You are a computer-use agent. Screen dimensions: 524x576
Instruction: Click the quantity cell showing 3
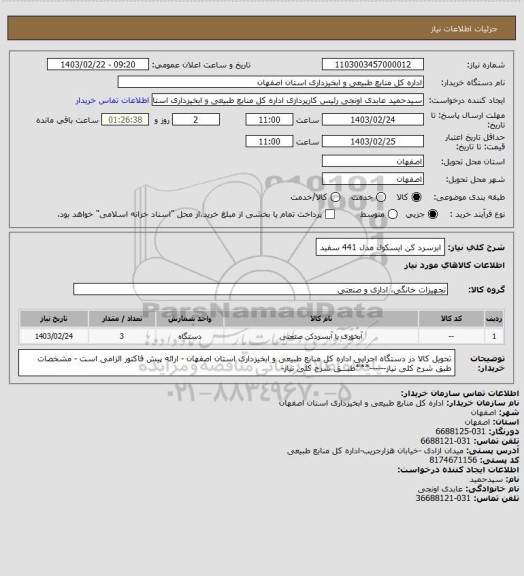122,336
